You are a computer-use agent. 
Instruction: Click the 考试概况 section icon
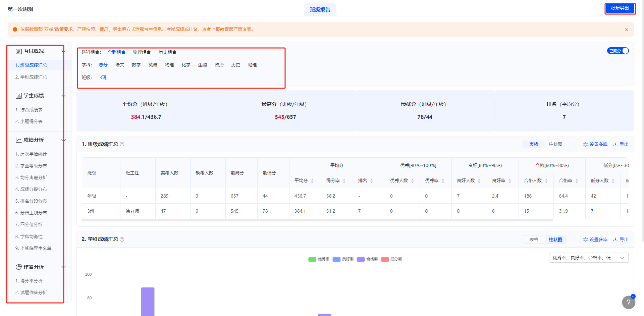(x=19, y=51)
